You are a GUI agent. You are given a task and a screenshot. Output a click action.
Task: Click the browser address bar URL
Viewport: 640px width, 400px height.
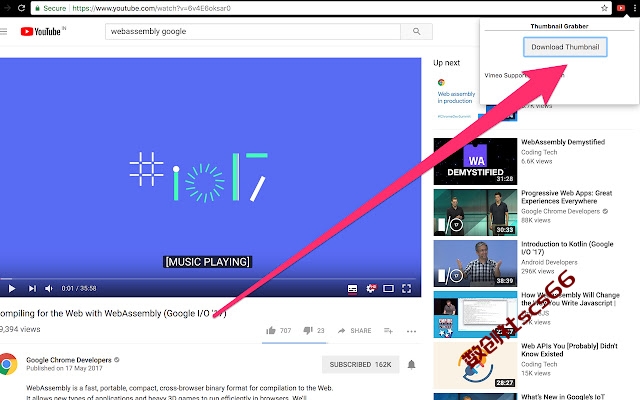pos(151,8)
